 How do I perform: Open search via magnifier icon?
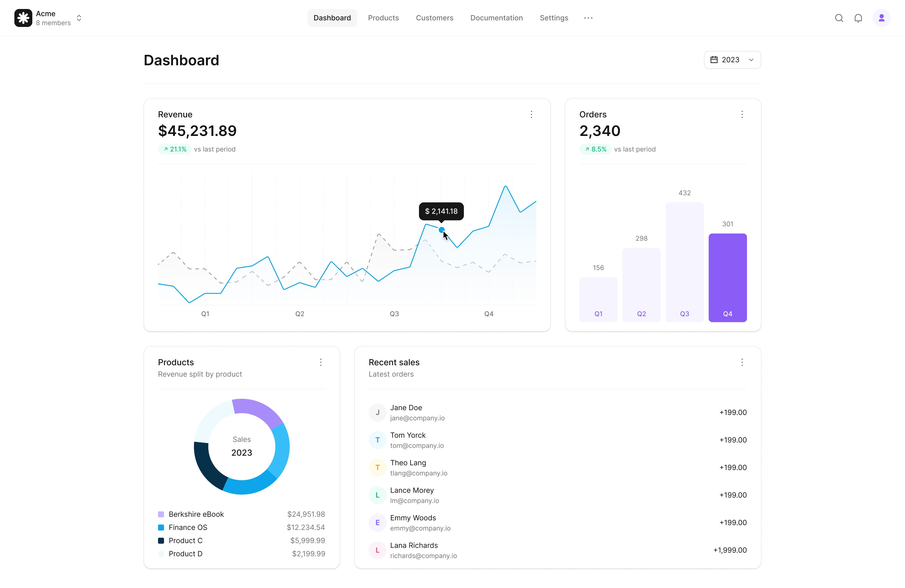(839, 18)
